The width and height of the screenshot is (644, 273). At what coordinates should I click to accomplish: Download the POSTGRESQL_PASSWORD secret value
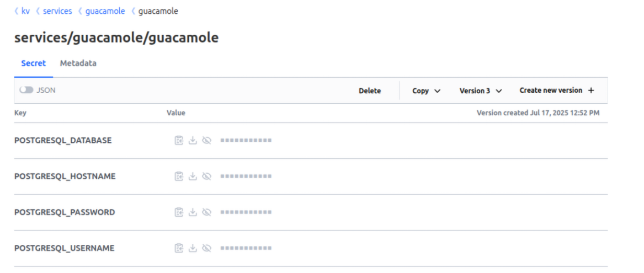click(193, 212)
